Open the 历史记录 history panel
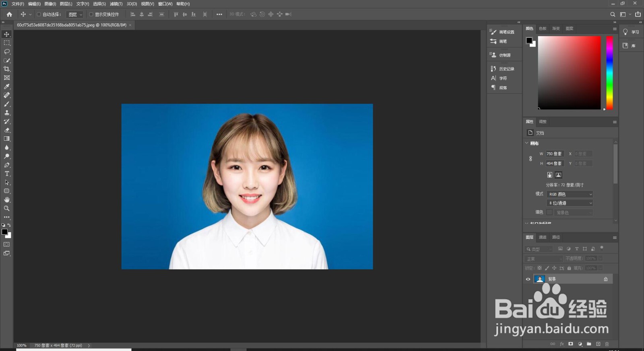 point(503,69)
